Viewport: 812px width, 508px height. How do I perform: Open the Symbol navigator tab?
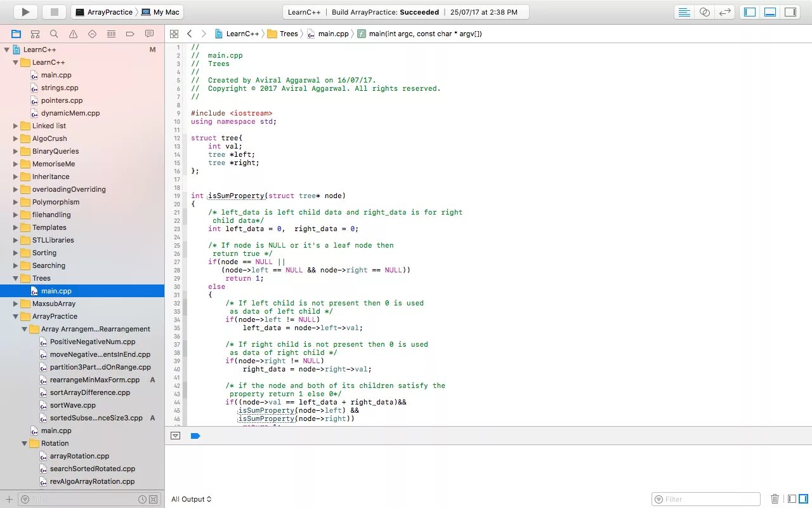click(35, 34)
